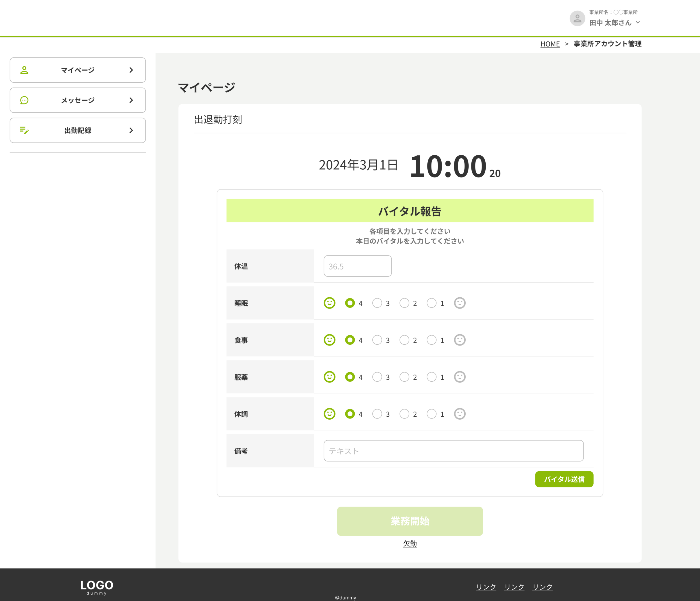Select rating 4 for 体調
The height and width of the screenshot is (601, 700).
[350, 414]
